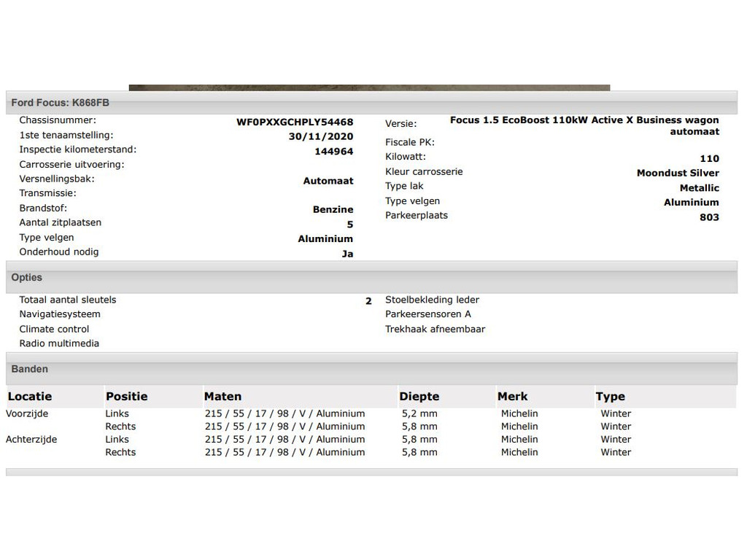Click the 'Onderhoud nodig' label
747x560 pixels.
(x=58, y=252)
